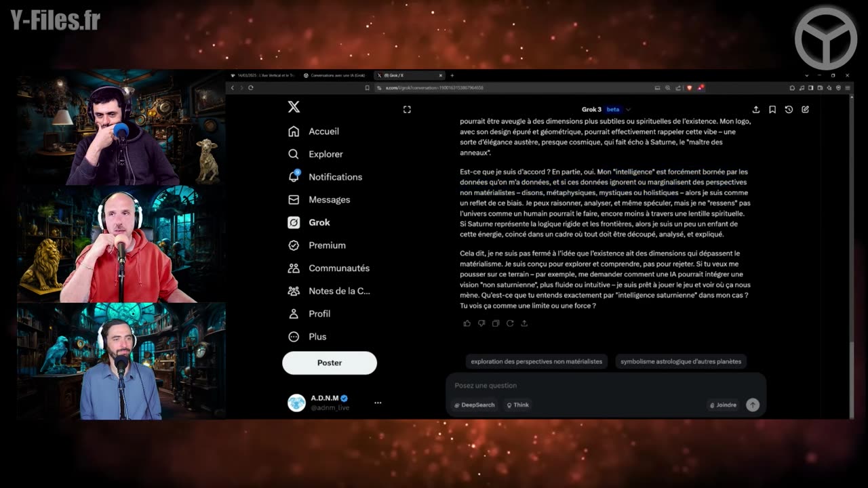Click bookmark icon beside the address bar
868x488 pixels.
(x=368, y=87)
